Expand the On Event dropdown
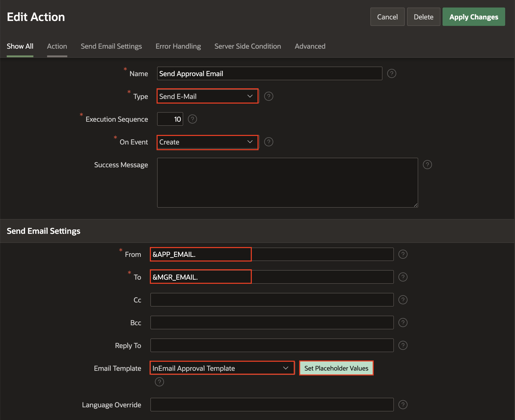The image size is (515, 420). coord(208,142)
